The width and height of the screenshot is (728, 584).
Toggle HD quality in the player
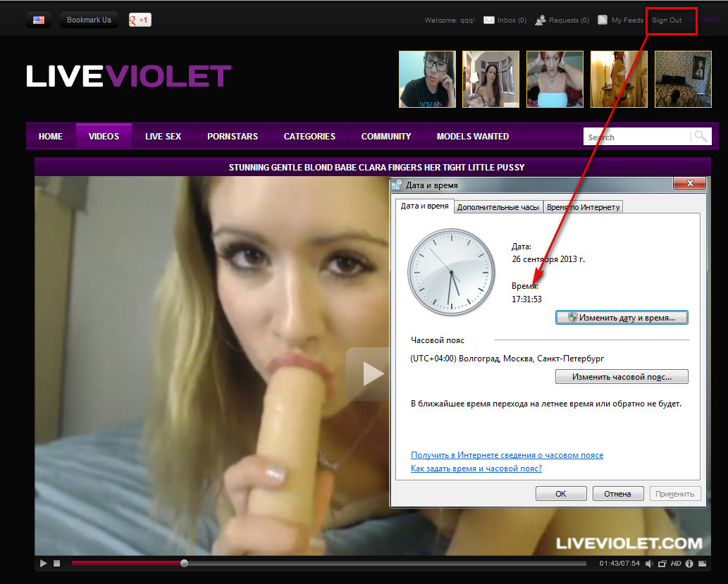click(x=676, y=564)
